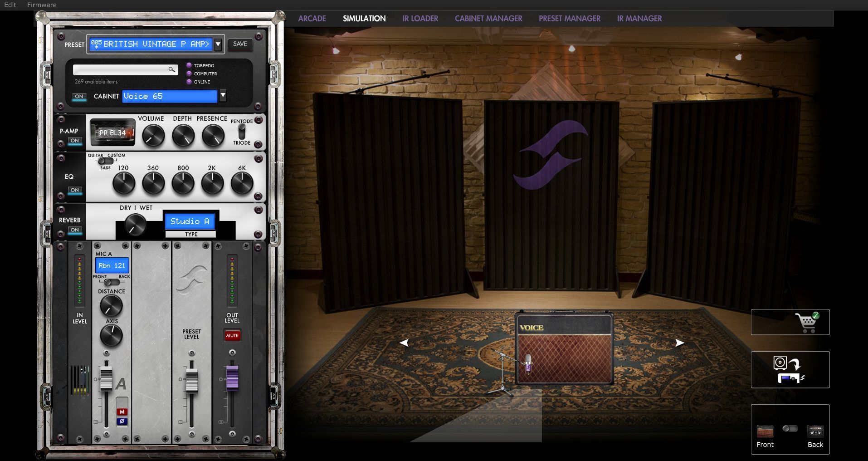Open the Firmware menu
The image size is (868, 461).
(42, 5)
